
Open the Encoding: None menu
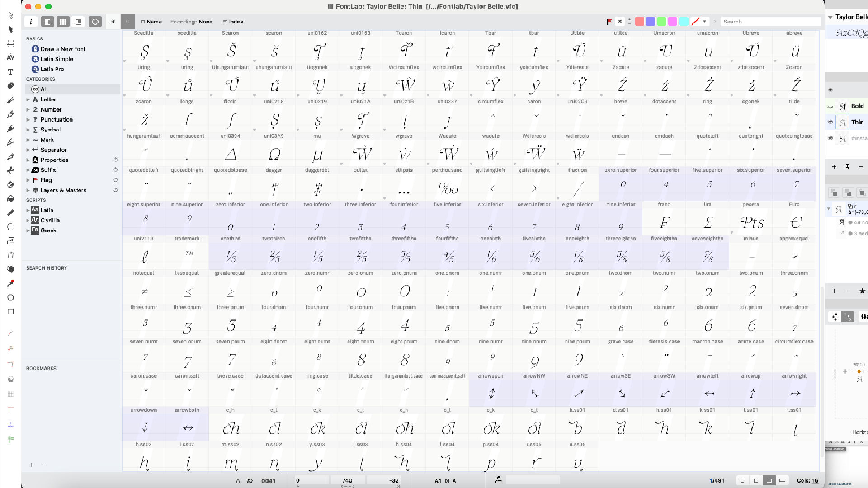(191, 22)
